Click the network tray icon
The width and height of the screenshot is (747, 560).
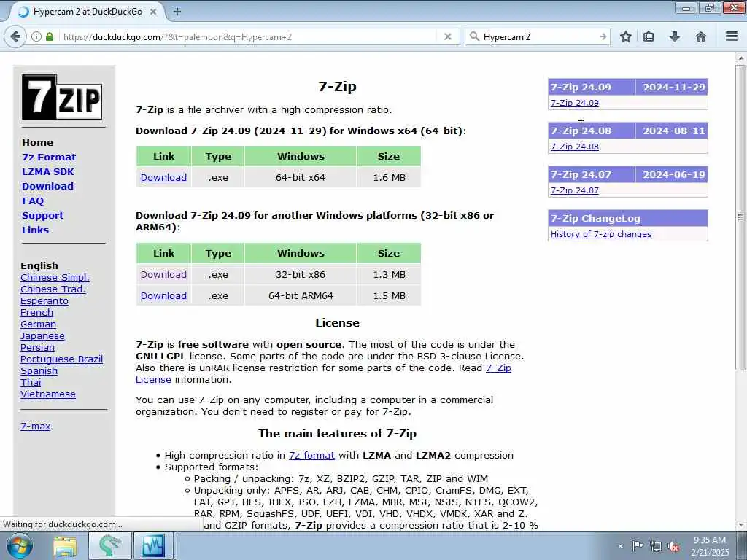coord(656,547)
